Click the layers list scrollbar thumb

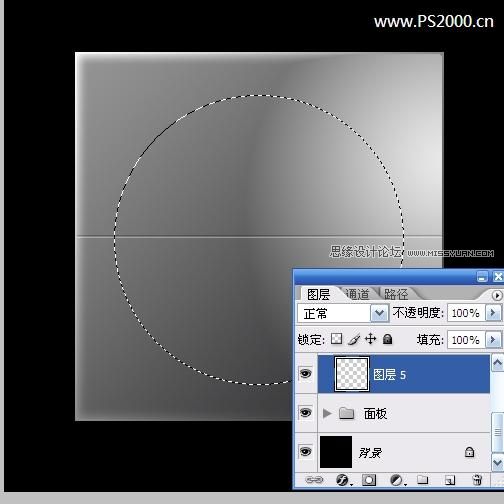tap(497, 432)
